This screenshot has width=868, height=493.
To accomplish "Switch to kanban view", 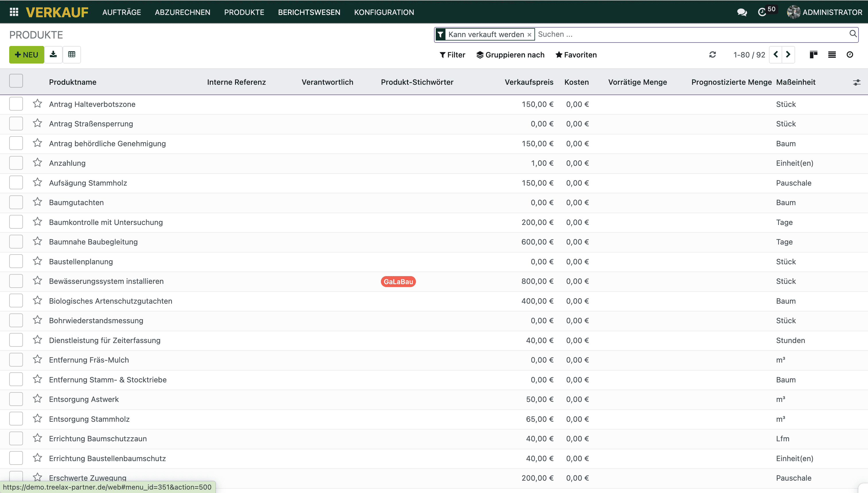I will point(813,55).
